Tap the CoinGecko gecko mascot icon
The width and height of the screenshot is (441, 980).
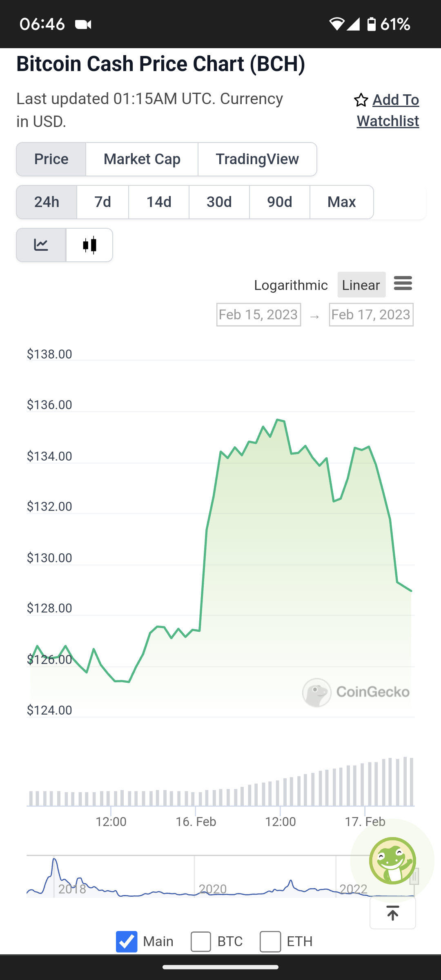[392, 860]
